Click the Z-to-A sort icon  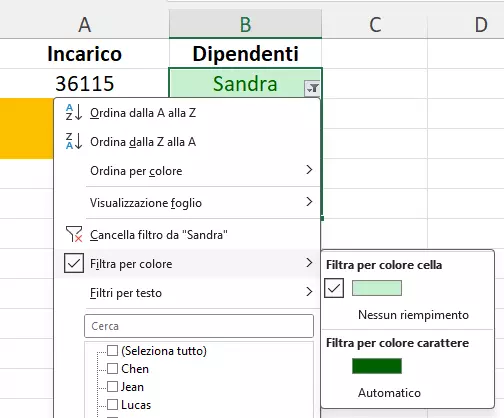pos(74,141)
